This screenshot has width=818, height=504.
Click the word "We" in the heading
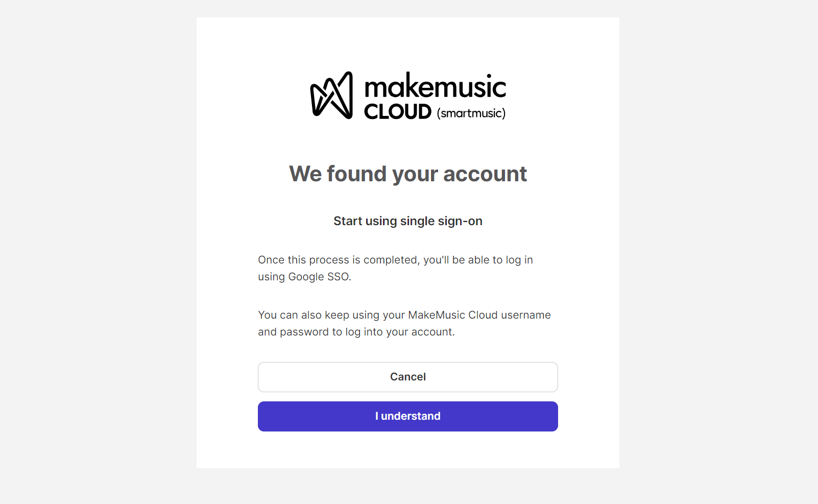[x=305, y=174]
